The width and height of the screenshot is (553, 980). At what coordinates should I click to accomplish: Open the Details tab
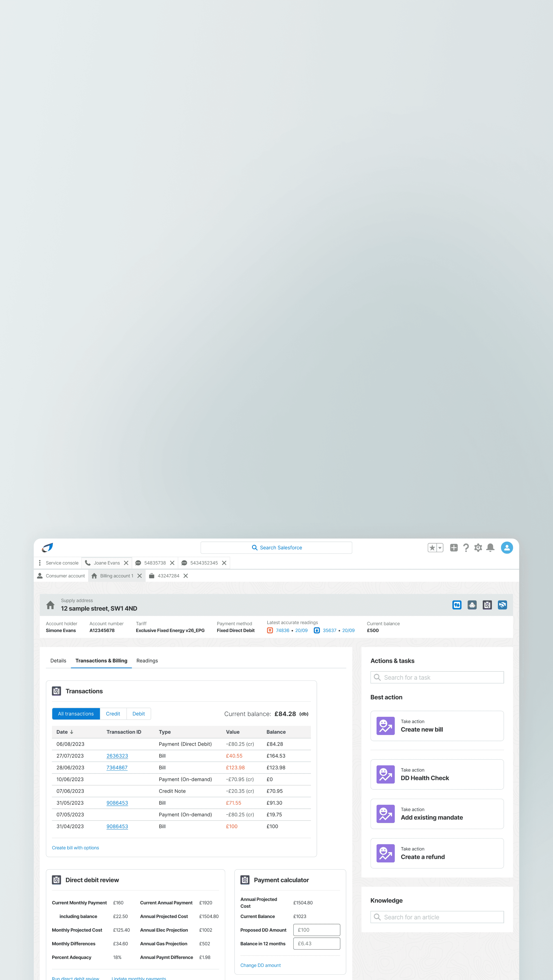(58, 661)
